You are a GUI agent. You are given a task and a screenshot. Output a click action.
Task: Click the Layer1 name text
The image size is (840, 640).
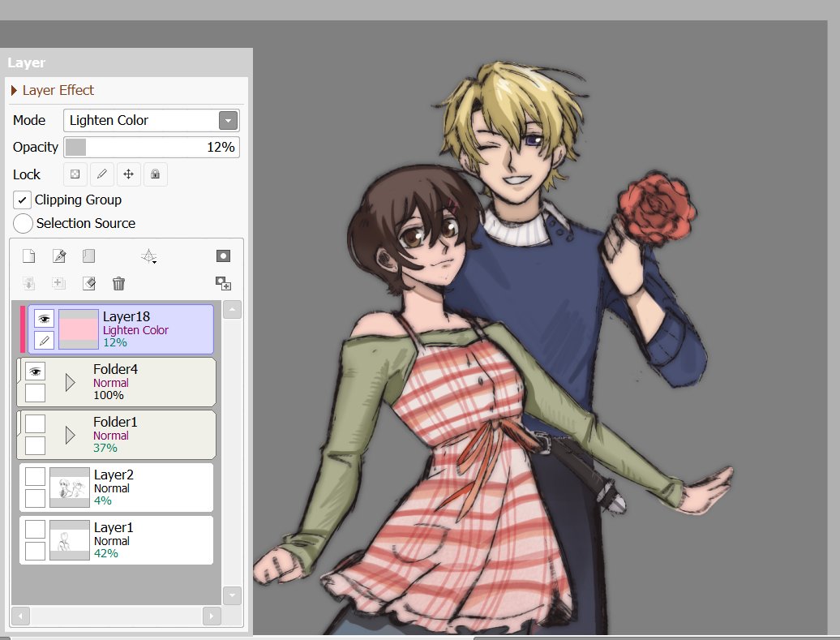[x=114, y=527]
